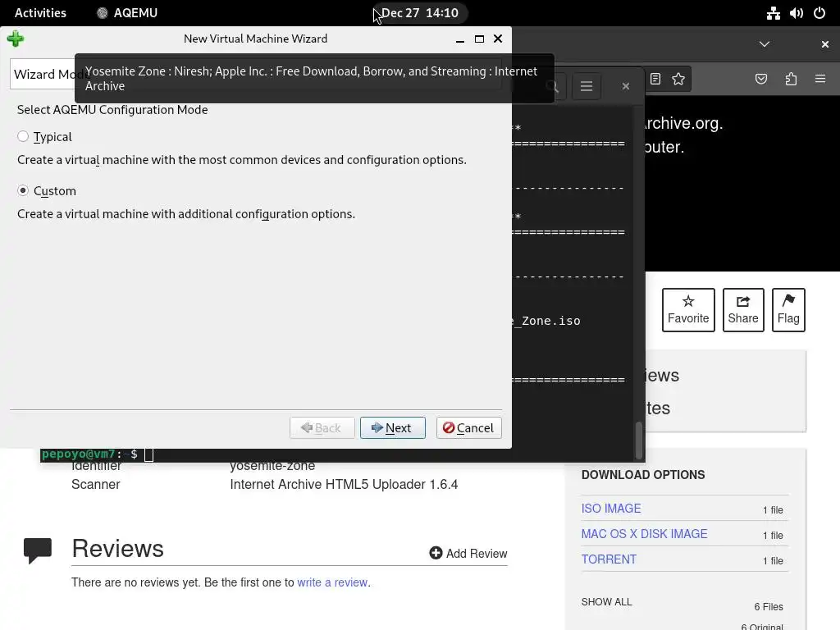Click the power icon in top bar

coord(819,13)
